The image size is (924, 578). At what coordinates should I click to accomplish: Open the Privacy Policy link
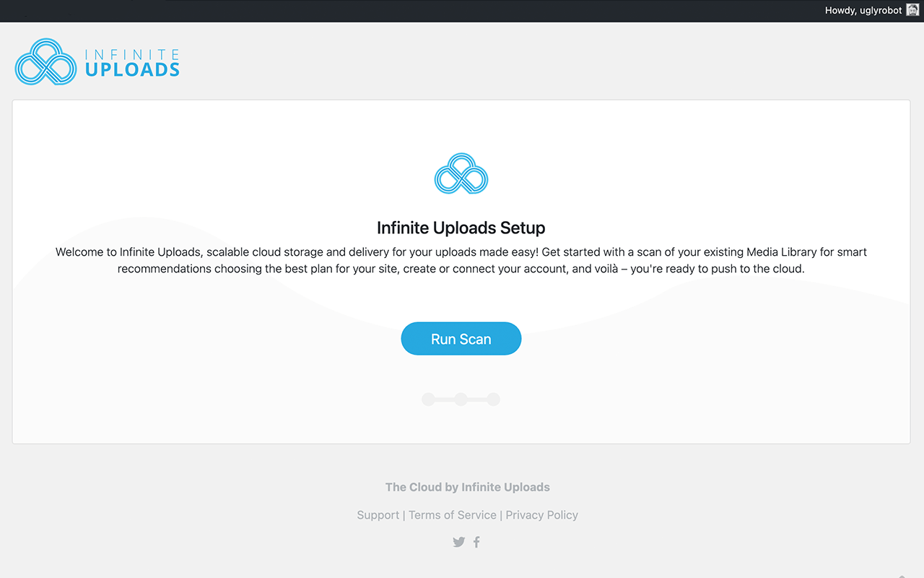[542, 515]
